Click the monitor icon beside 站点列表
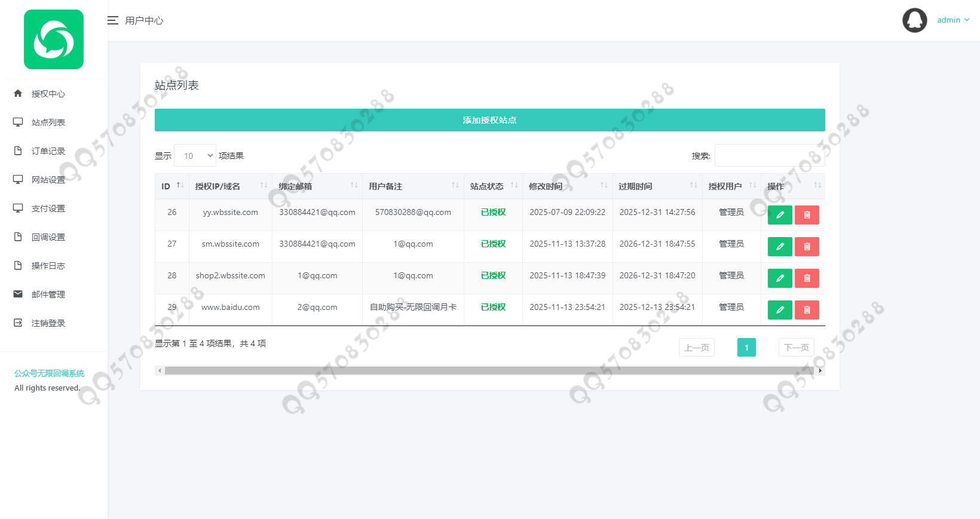Image resolution: width=980 pixels, height=519 pixels. [x=18, y=122]
